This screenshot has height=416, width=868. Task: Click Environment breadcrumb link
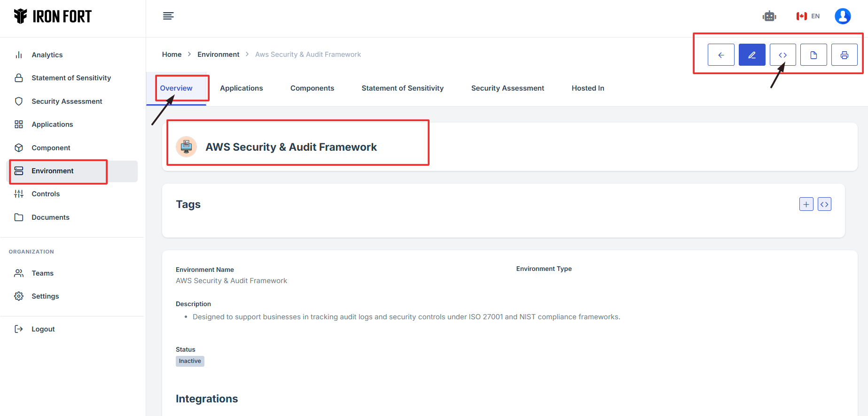(218, 54)
